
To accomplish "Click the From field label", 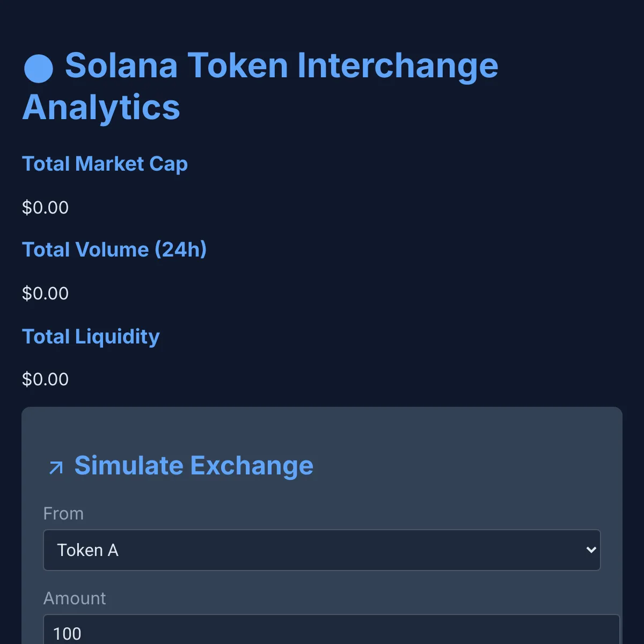I will [x=63, y=514].
